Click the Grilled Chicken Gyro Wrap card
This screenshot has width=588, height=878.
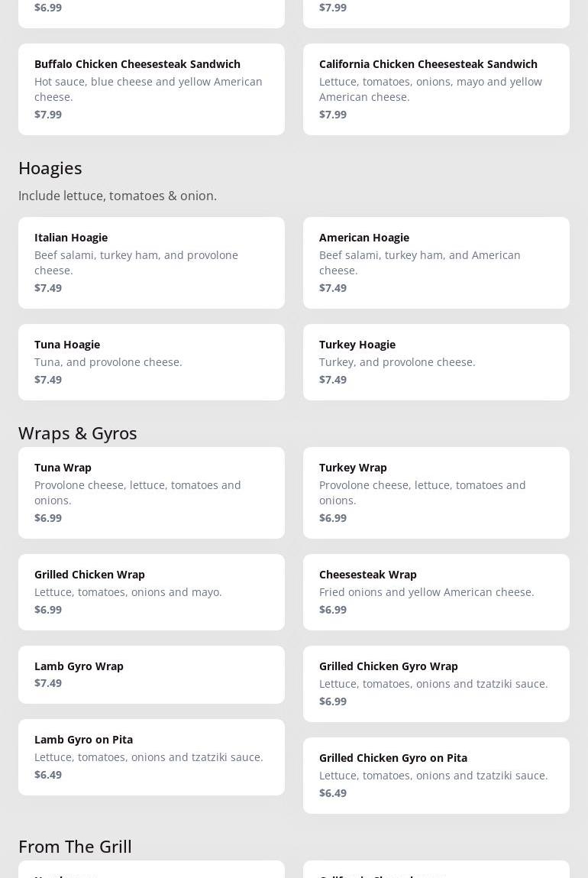[436, 684]
